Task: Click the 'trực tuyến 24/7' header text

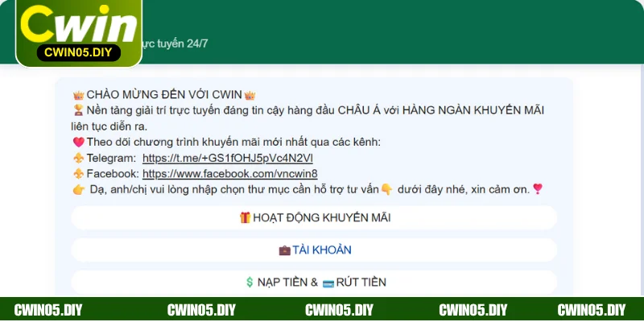Action: 174,44
